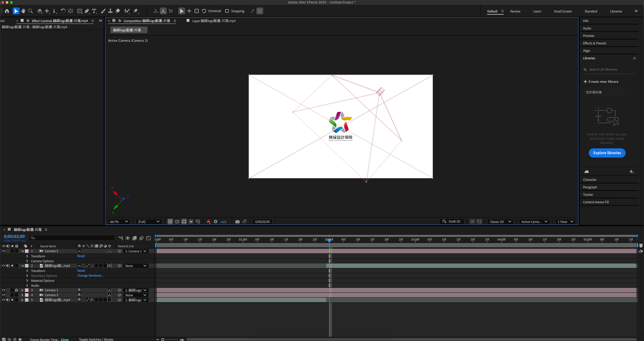This screenshot has height=341, width=644.
Task: Open the Active Camera view dropdown
Action: [x=534, y=222]
